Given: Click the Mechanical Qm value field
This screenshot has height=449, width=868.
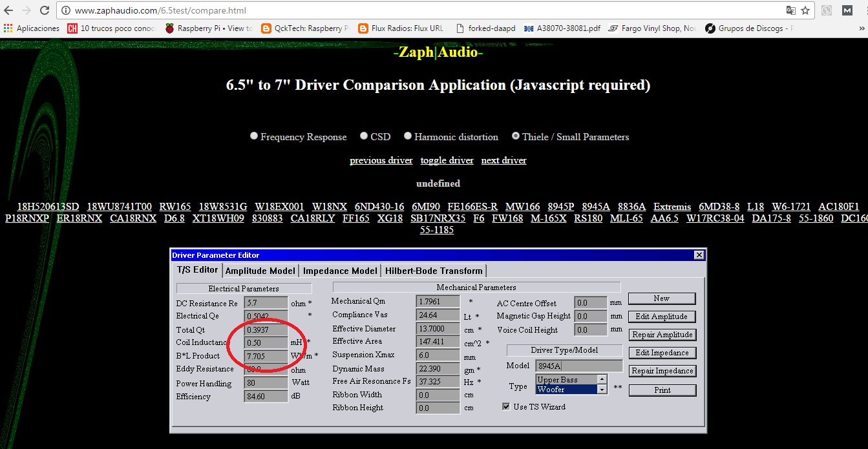Looking at the screenshot, I should [437, 301].
